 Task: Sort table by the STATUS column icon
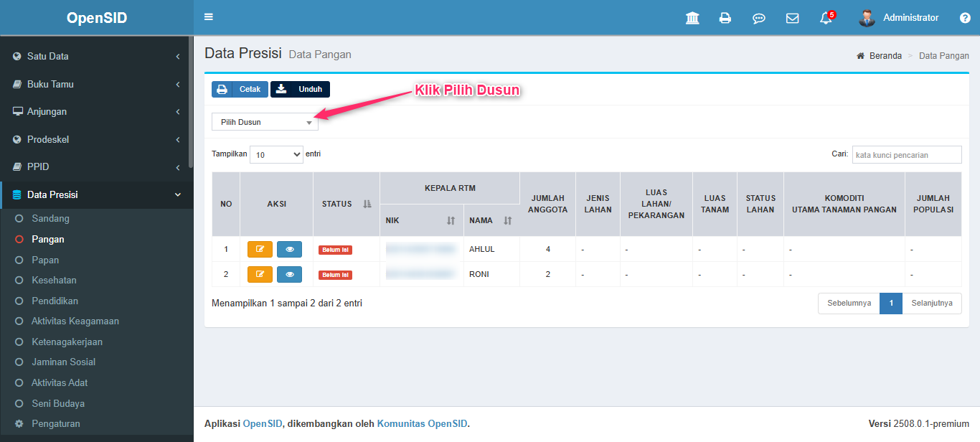coord(367,204)
